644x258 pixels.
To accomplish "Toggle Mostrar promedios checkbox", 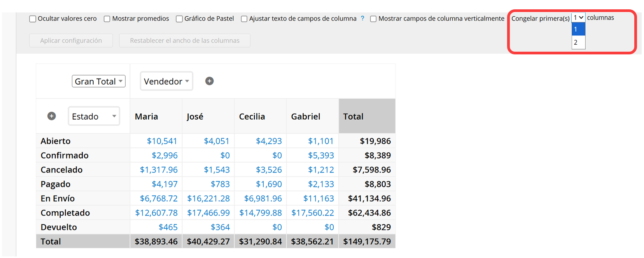I will pyautogui.click(x=107, y=19).
